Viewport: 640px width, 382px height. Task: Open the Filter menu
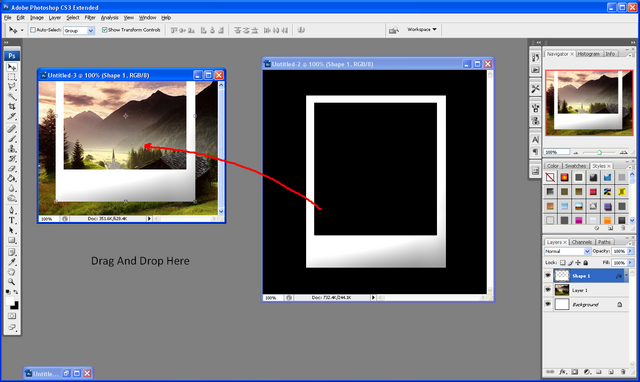(90, 18)
